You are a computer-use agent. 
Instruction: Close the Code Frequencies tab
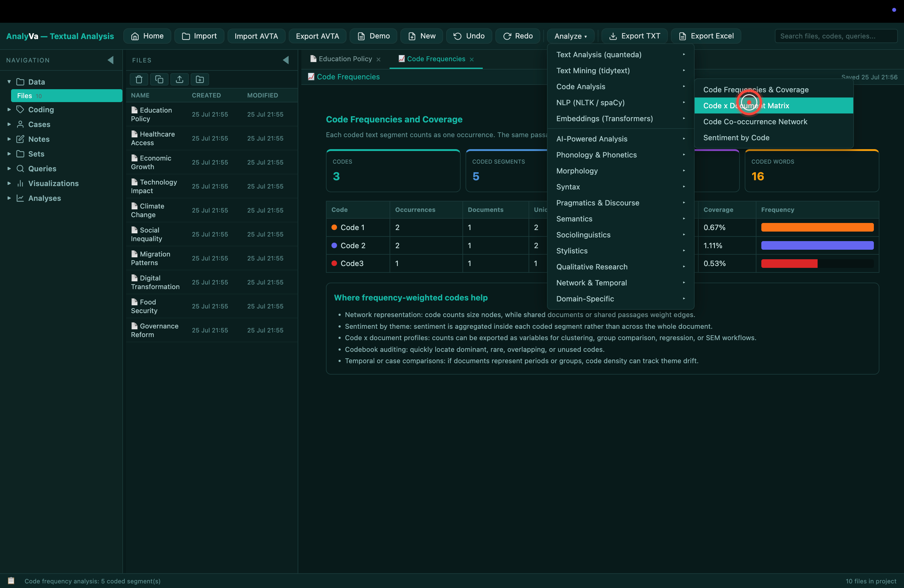(x=472, y=59)
